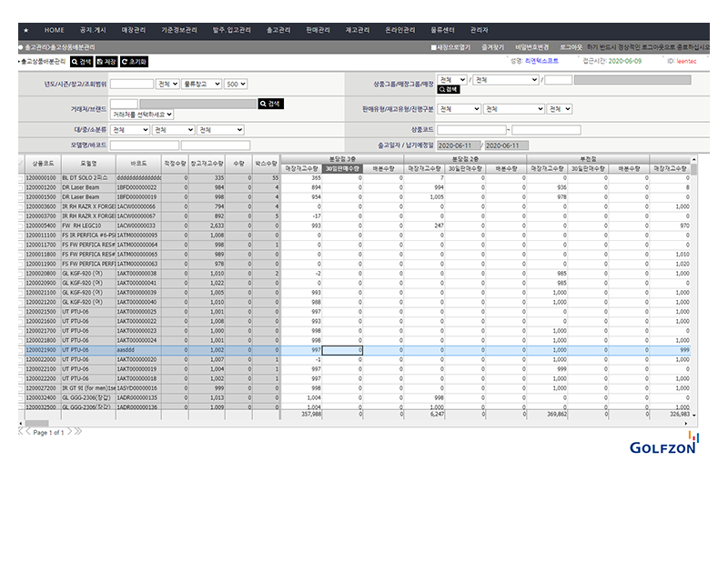The image size is (728, 582).
Task: Open the 물류창고 warehouse dropdown
Action: tap(200, 84)
